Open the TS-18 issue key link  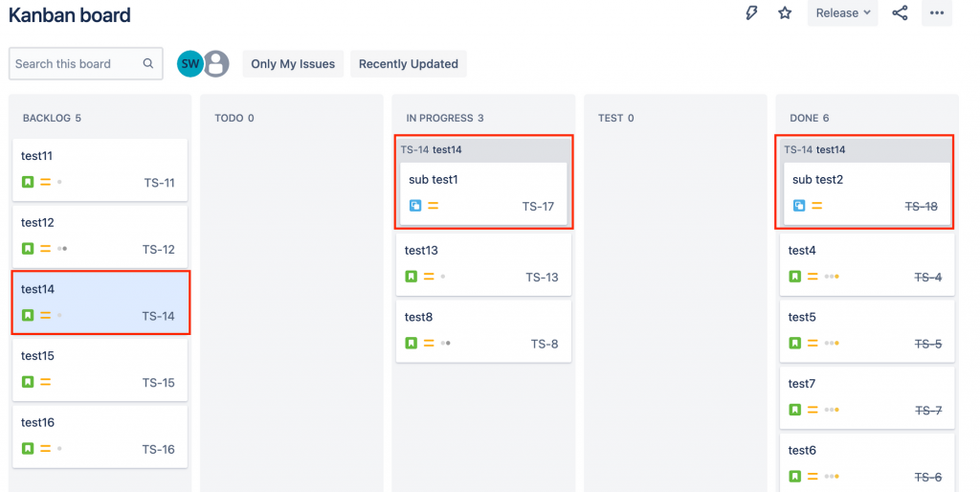921,206
